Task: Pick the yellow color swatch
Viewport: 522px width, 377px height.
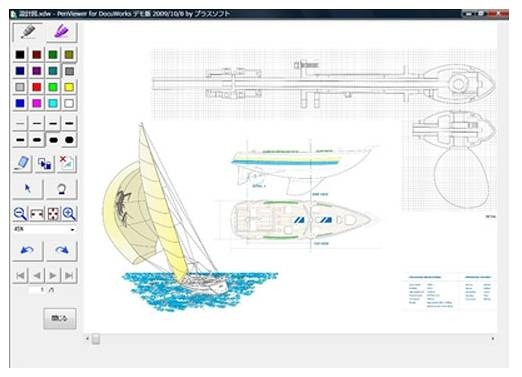Action: point(69,87)
